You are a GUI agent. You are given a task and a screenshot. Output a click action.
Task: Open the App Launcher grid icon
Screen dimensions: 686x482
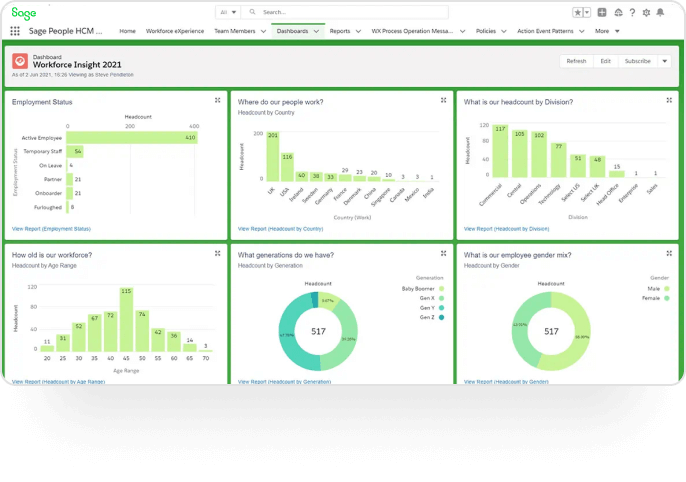tap(15, 31)
